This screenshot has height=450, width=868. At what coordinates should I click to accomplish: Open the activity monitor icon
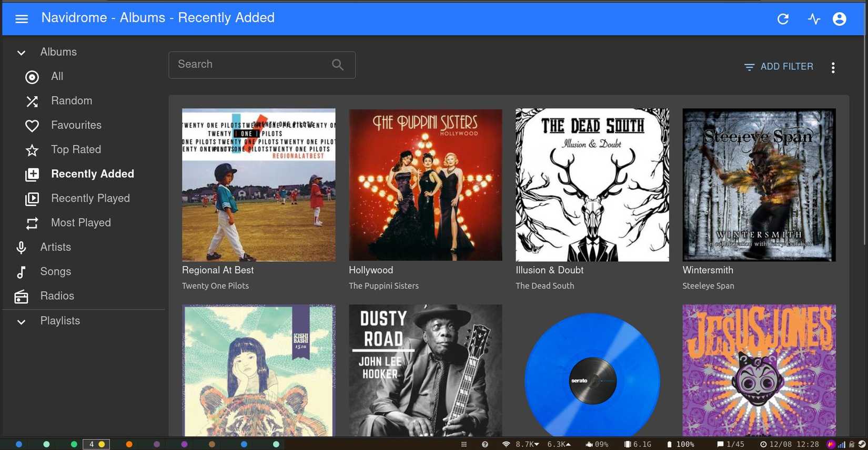(814, 19)
